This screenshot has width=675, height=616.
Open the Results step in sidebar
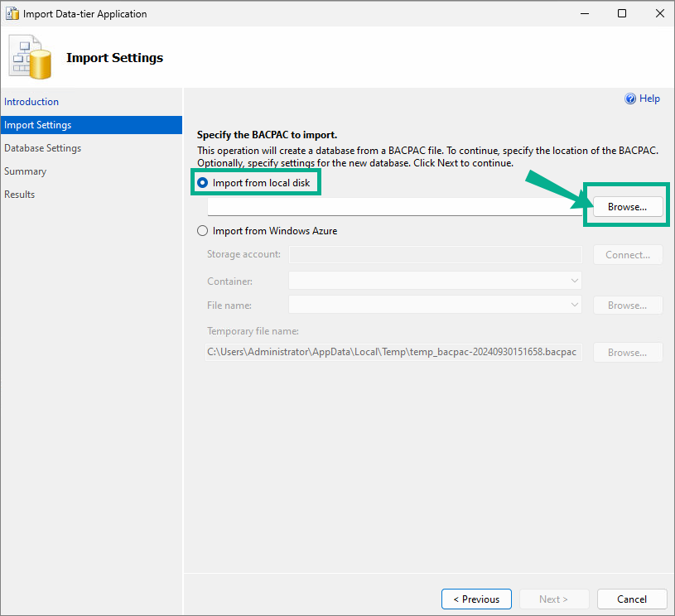click(x=19, y=195)
